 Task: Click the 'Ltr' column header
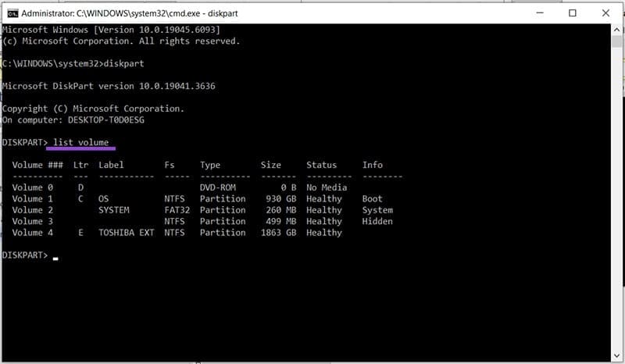pos(81,165)
